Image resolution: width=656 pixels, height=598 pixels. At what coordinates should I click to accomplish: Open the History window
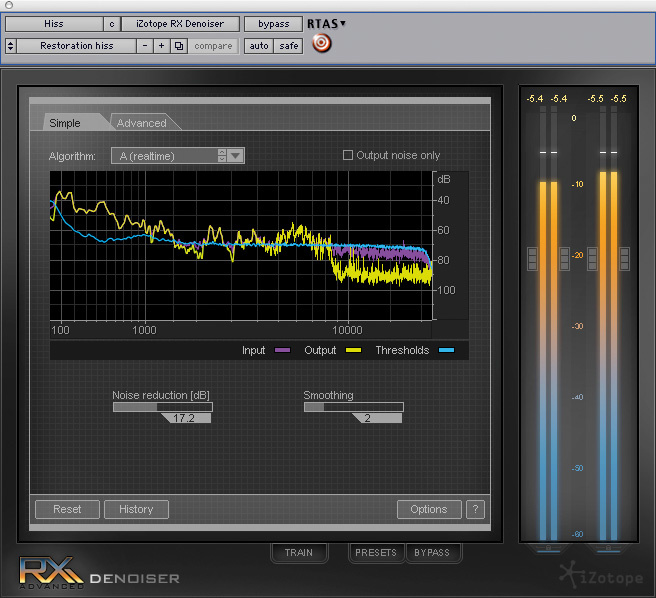click(x=136, y=509)
